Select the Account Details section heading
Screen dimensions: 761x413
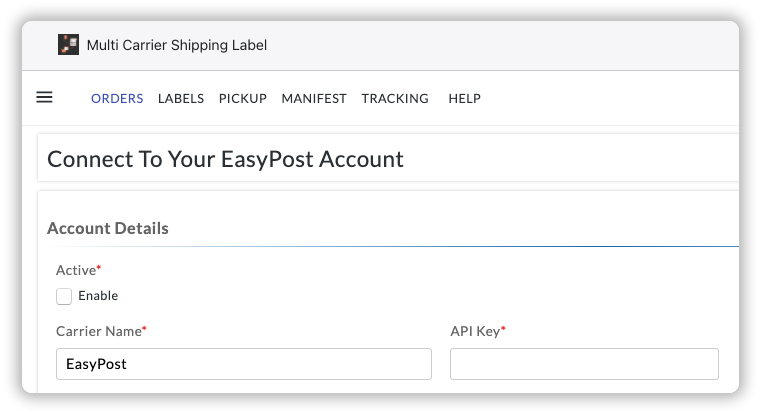pyautogui.click(x=108, y=228)
